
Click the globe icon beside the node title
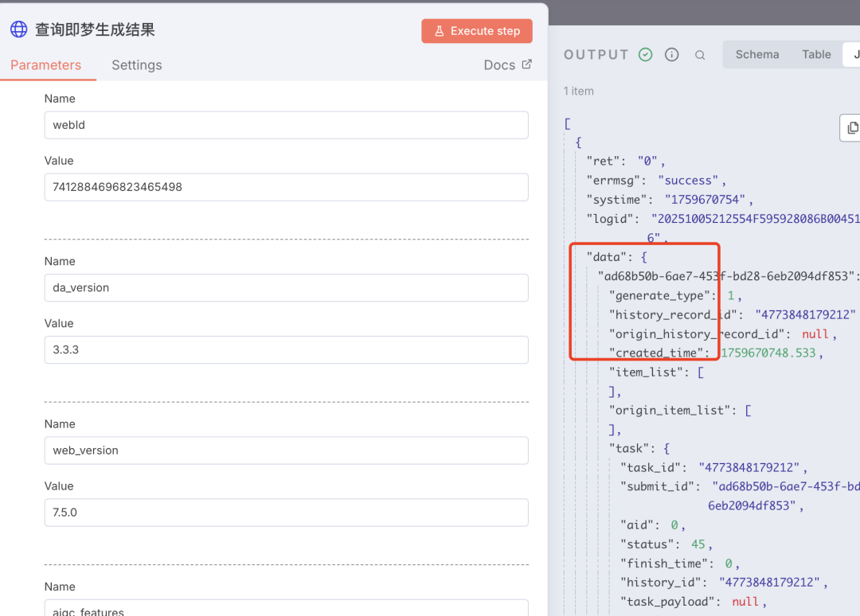coord(18,30)
